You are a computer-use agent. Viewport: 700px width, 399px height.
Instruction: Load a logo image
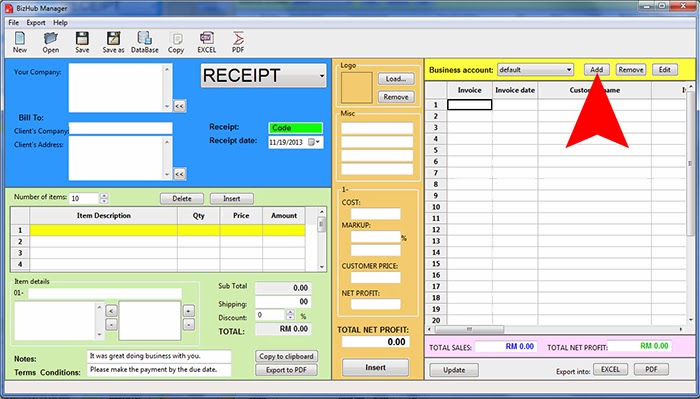click(x=396, y=79)
